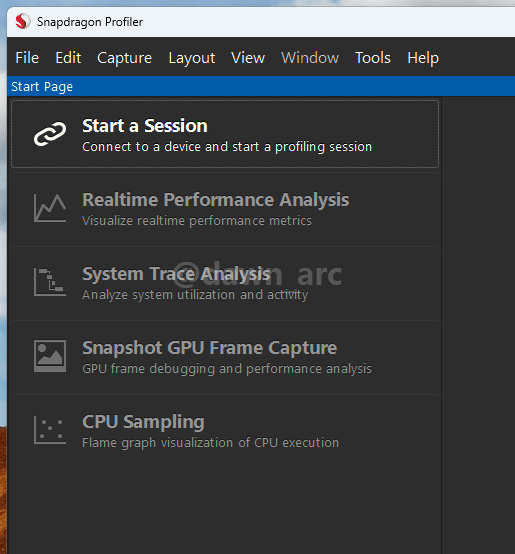This screenshot has width=515, height=554.
Task: Click the Snapshot GPU Frame Capture picture icon
Action: coord(50,356)
